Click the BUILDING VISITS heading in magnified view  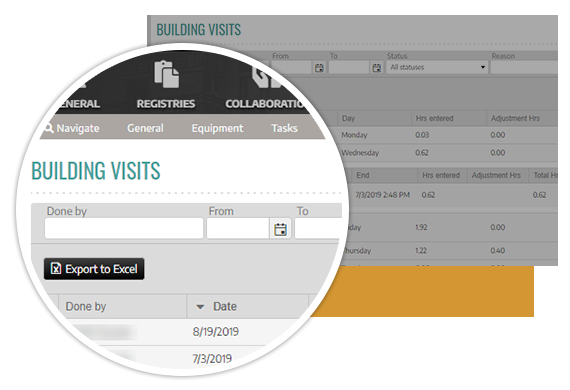[x=96, y=170]
